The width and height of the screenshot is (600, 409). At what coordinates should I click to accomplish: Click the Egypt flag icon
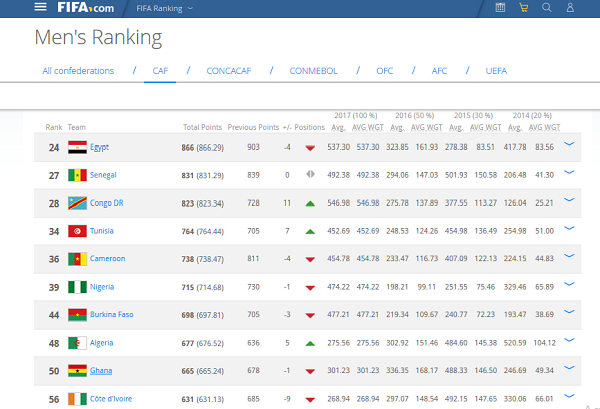77,147
